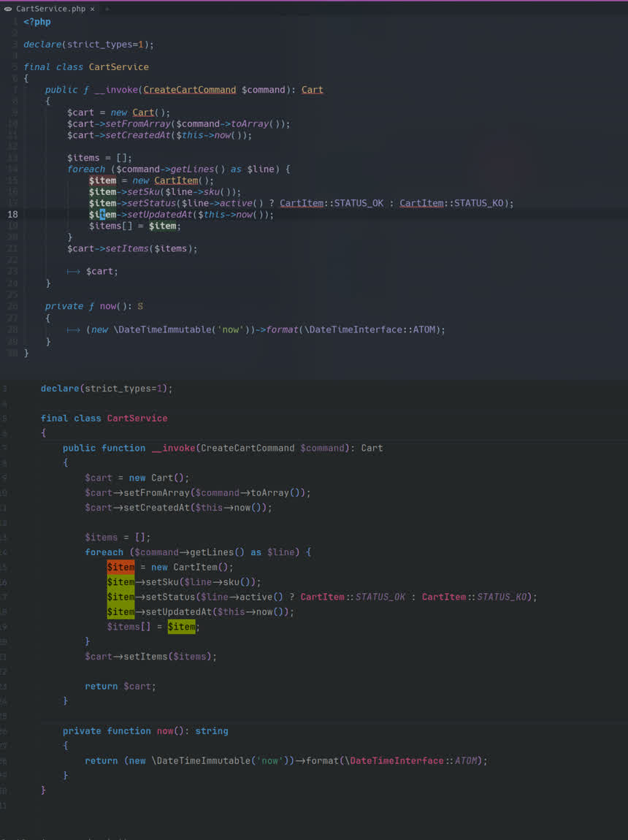Screen dimensions: 628x840
Task: Click italic setFromArray in the upper editor
Action: pyautogui.click(x=138, y=123)
